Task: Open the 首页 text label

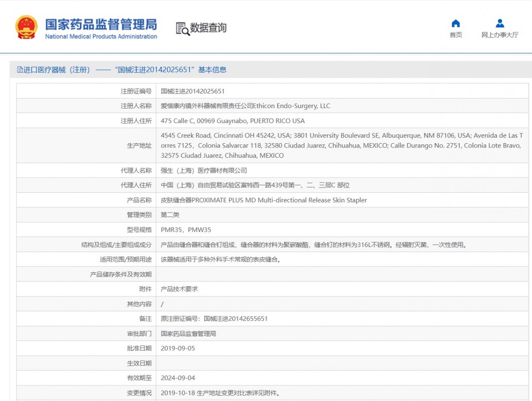Action: [x=456, y=35]
